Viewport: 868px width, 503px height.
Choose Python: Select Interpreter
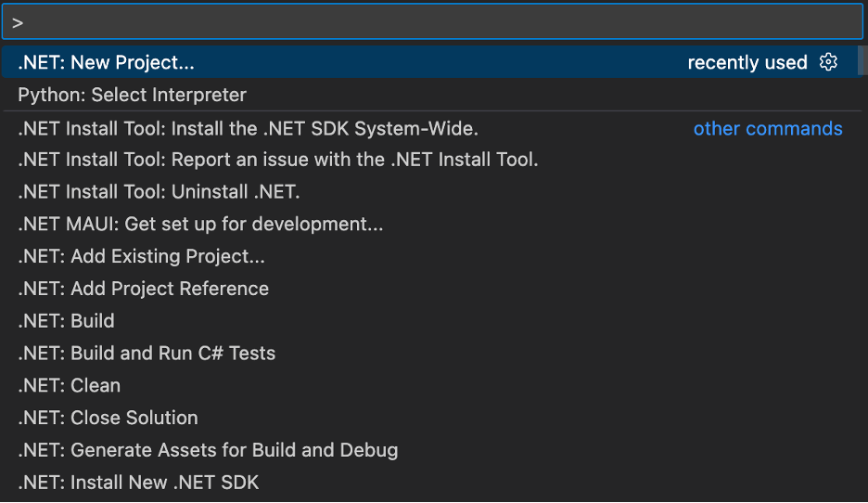pyautogui.click(x=132, y=95)
